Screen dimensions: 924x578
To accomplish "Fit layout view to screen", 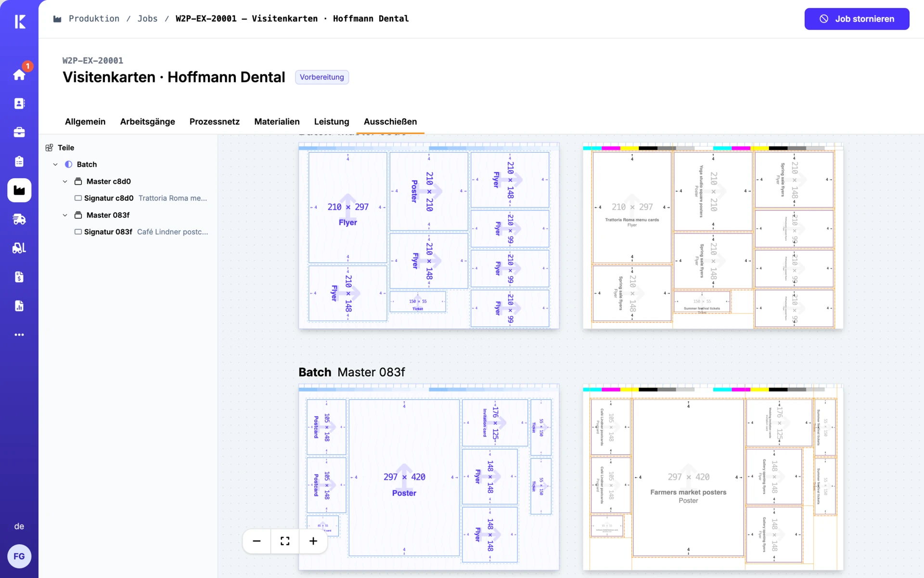I will coord(285,541).
